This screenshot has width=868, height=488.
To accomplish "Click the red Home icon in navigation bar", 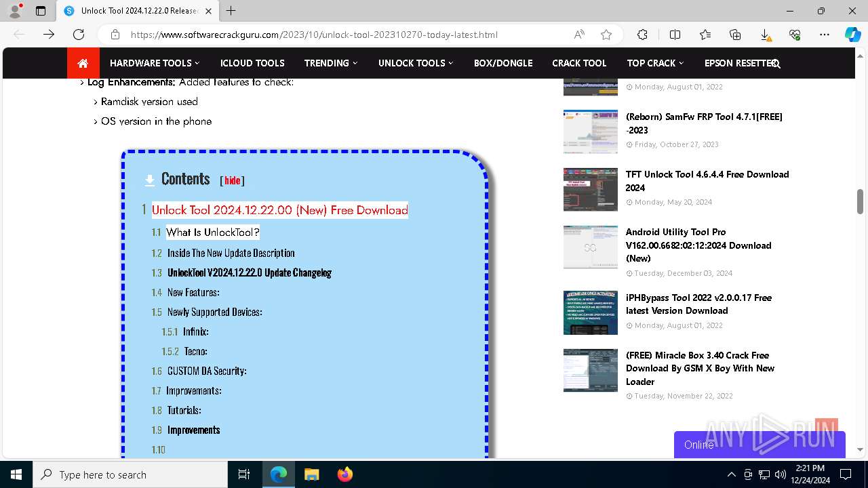I will (83, 63).
